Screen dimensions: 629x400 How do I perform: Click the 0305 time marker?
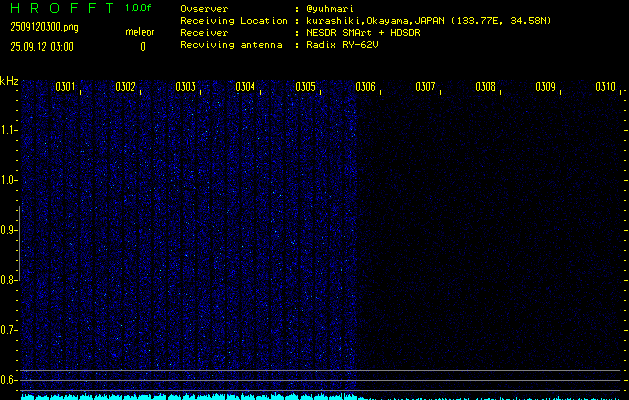(305, 87)
